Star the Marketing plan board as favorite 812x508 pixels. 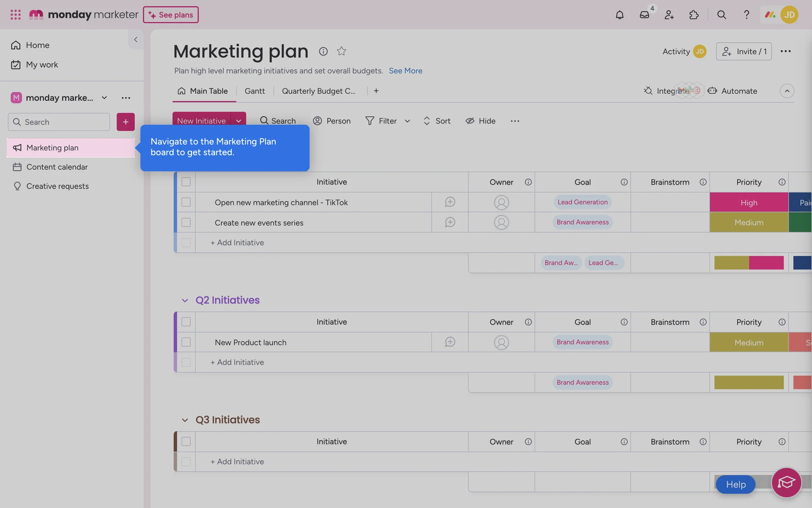point(341,51)
